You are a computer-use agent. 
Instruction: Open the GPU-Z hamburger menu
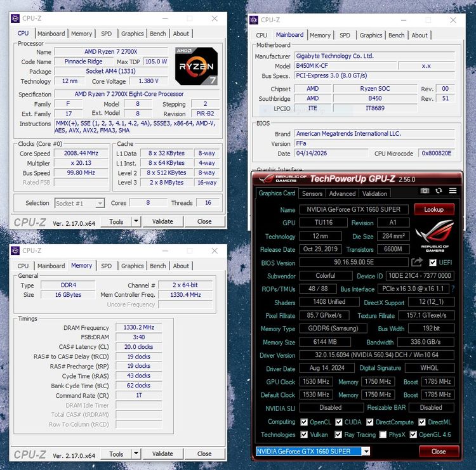click(x=453, y=190)
